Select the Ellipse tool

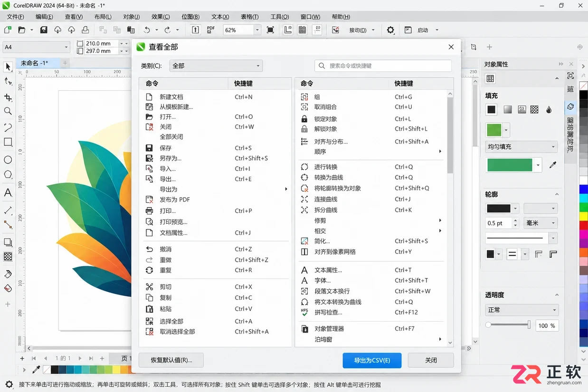coord(8,160)
